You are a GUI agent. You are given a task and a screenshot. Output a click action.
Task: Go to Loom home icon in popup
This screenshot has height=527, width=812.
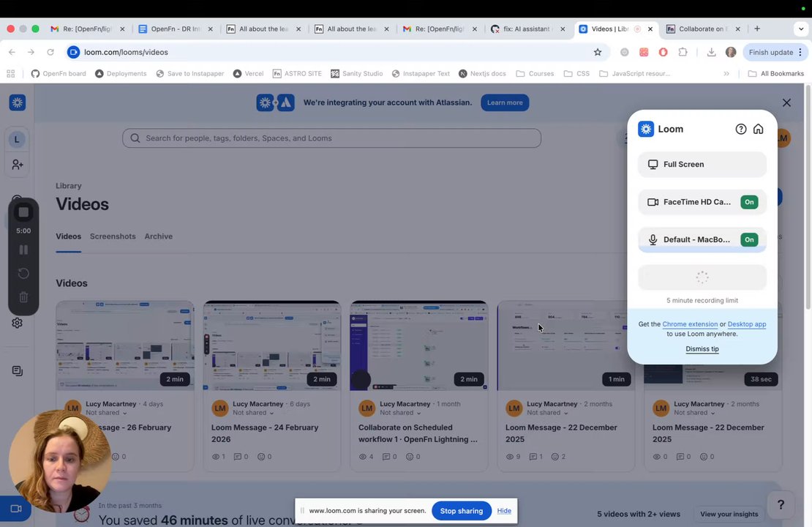click(x=758, y=129)
